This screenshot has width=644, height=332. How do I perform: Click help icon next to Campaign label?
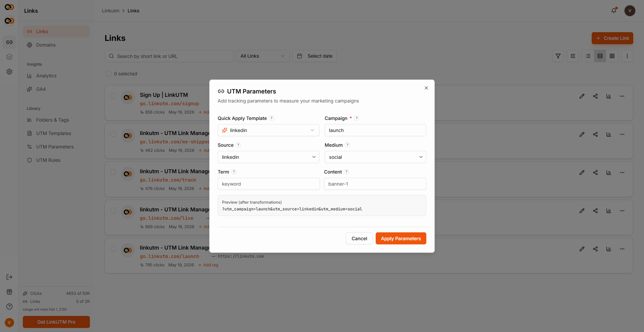(357, 118)
